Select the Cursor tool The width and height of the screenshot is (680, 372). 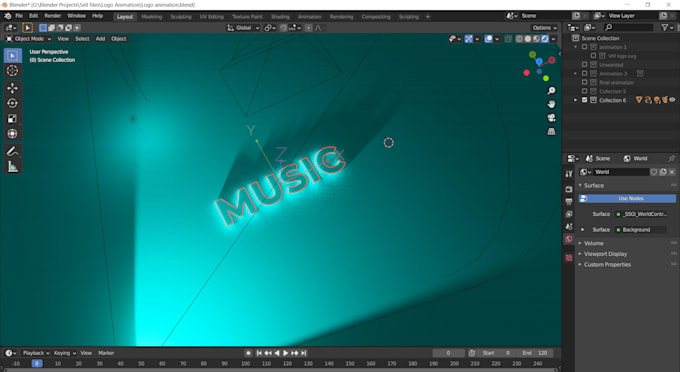click(12, 71)
